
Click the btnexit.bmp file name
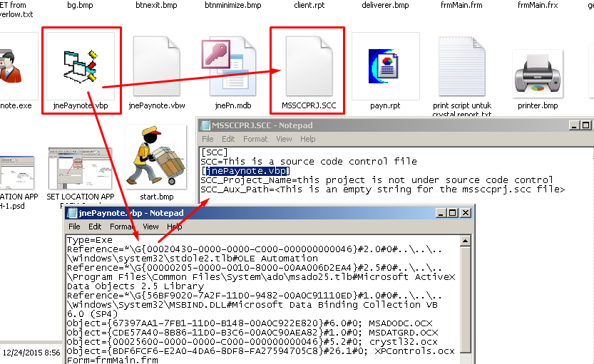[x=156, y=5]
